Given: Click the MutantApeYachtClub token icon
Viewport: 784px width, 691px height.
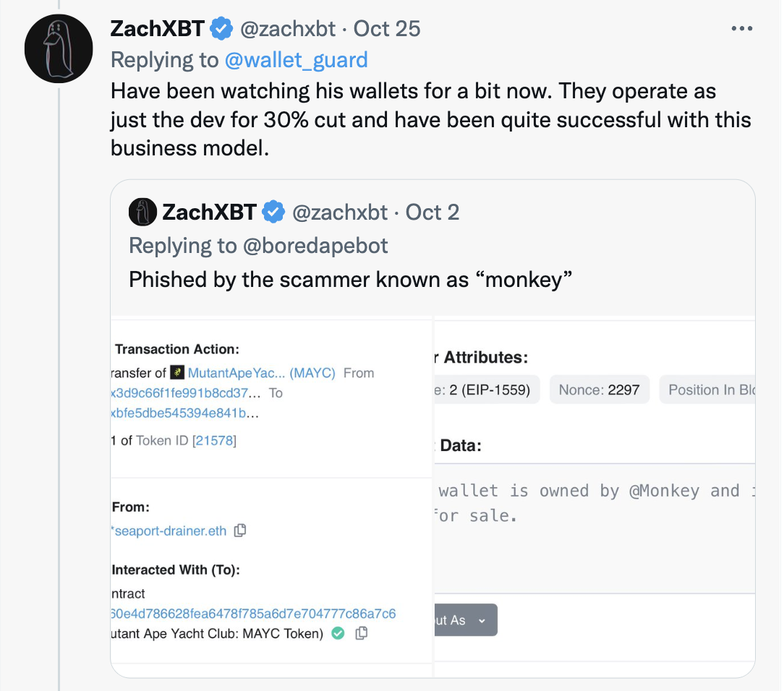Looking at the screenshot, I should (x=177, y=373).
